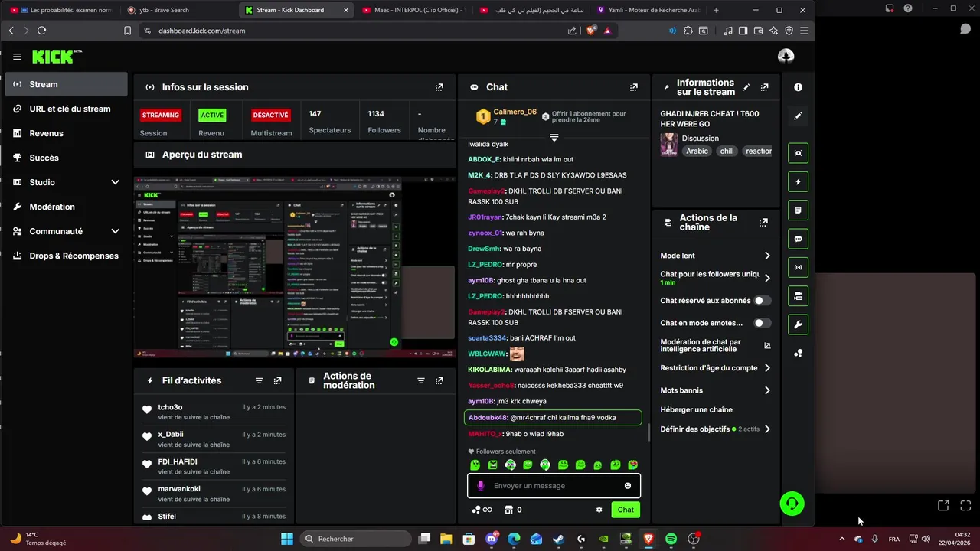Click Héberger une chaîne
The width and height of the screenshot is (980, 551).
click(697, 409)
